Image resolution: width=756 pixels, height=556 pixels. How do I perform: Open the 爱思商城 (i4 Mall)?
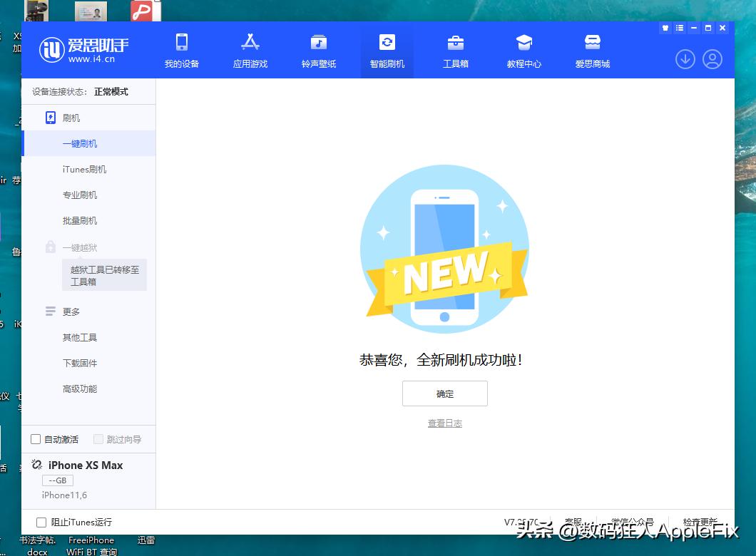point(592,50)
